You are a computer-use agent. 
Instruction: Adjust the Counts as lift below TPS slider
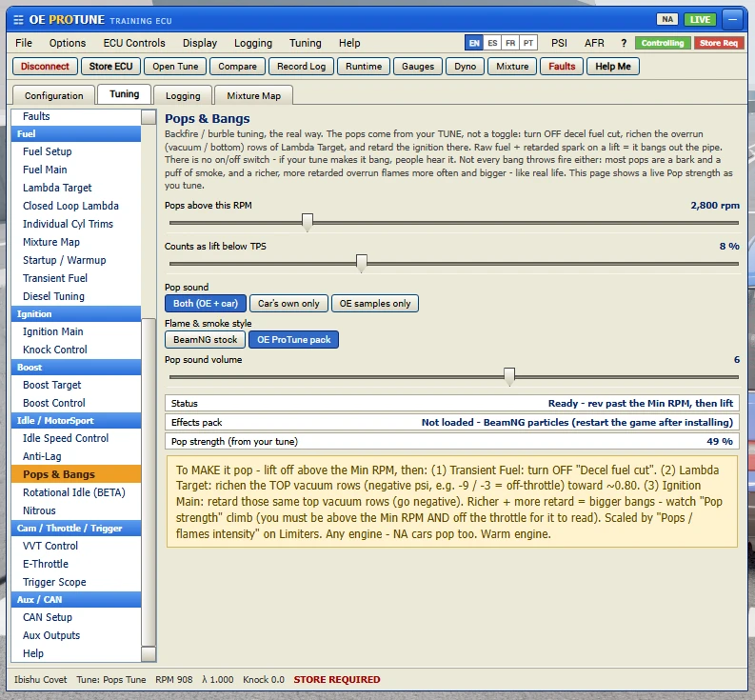pyautogui.click(x=361, y=263)
